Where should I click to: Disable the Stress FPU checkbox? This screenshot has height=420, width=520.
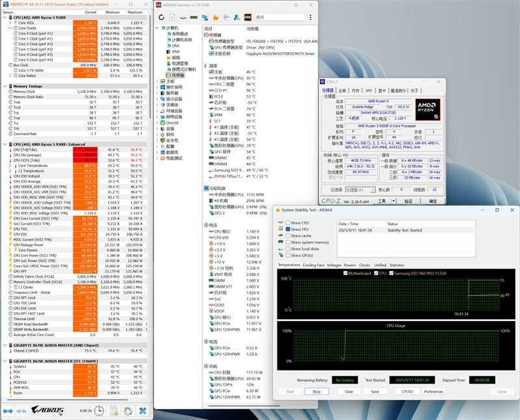tap(288, 230)
